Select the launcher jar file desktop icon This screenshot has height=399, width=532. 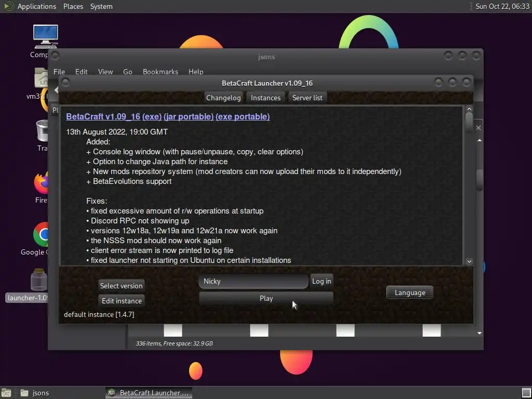click(38, 280)
